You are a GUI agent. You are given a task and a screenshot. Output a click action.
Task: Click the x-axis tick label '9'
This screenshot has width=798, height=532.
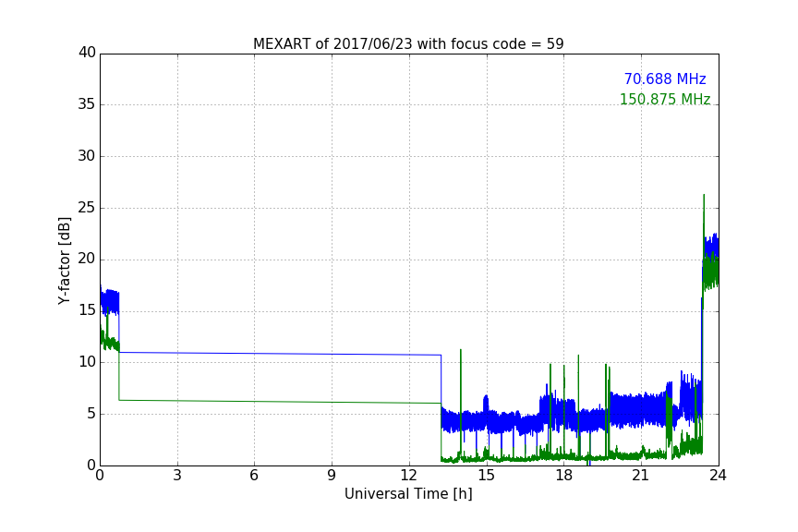[x=332, y=476]
